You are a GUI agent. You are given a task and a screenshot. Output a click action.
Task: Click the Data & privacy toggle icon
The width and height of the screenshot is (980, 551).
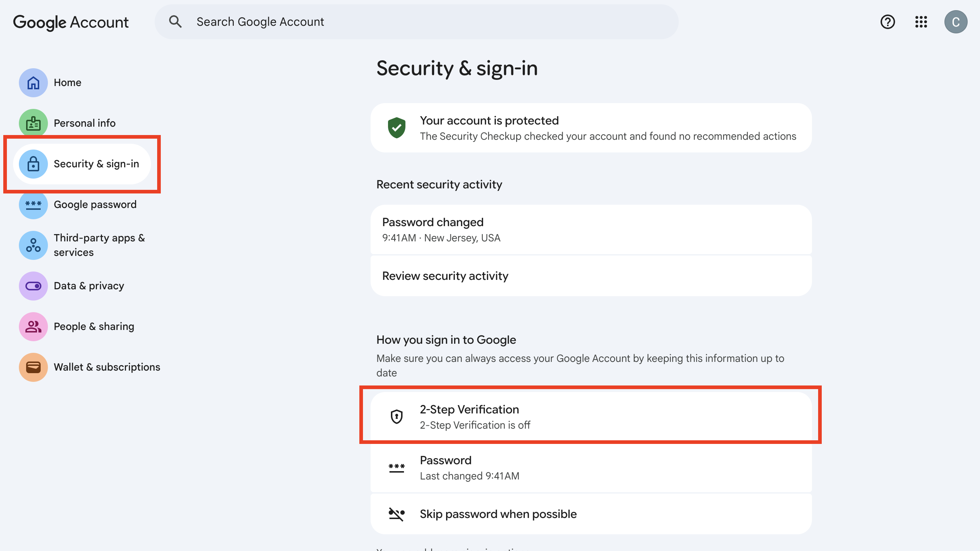coord(33,286)
